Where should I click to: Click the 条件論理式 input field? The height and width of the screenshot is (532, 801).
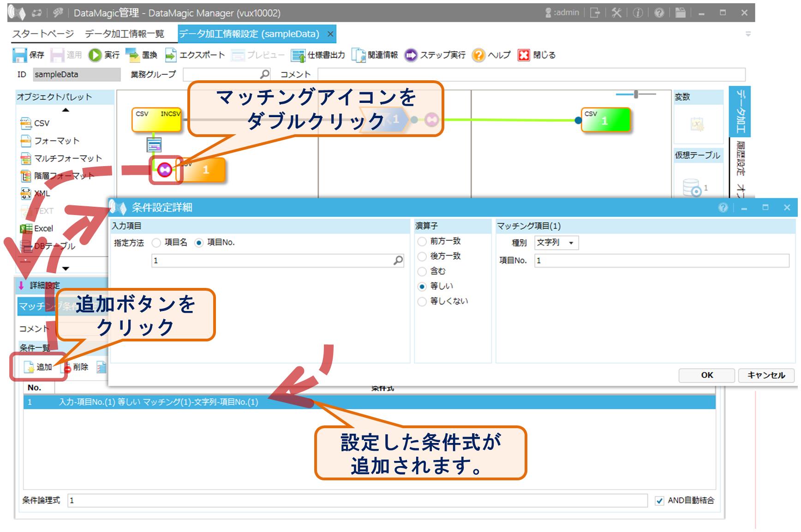click(358, 501)
